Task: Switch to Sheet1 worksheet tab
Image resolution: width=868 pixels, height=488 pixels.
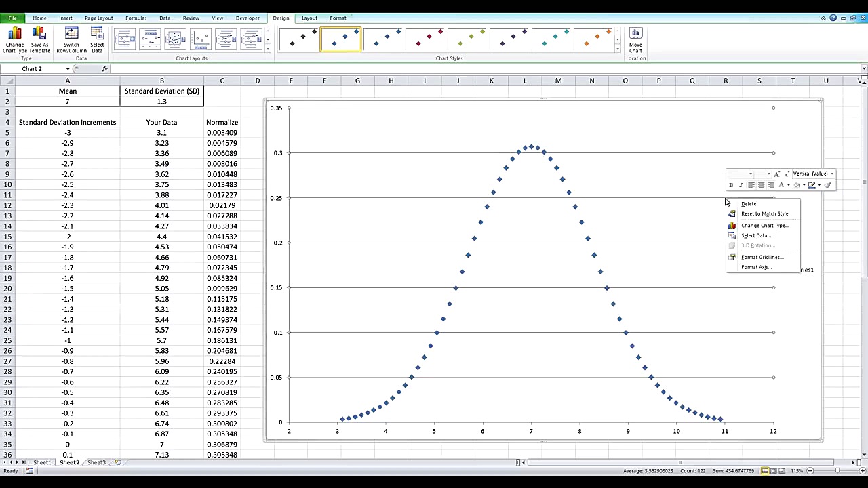Action: (x=42, y=462)
